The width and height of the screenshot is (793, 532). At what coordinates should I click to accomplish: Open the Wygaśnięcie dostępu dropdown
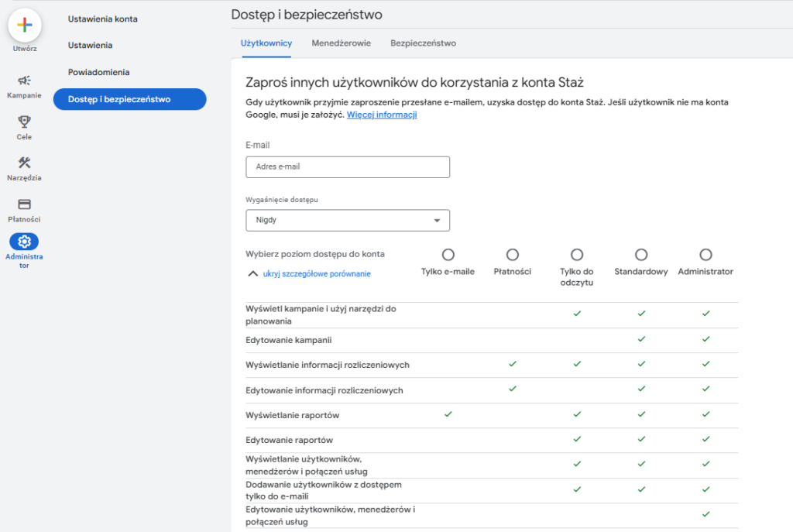347,220
